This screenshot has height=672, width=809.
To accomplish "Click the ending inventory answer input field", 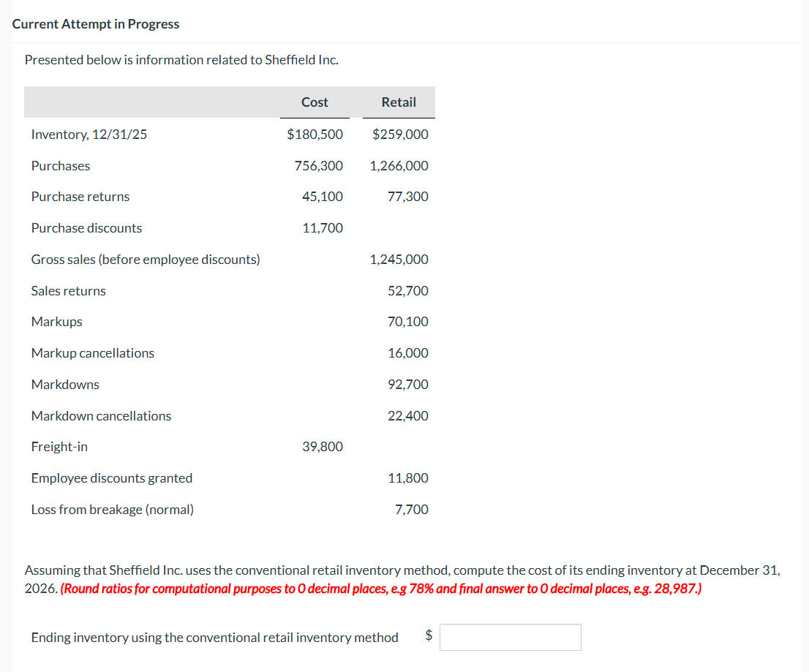I will (x=511, y=637).
